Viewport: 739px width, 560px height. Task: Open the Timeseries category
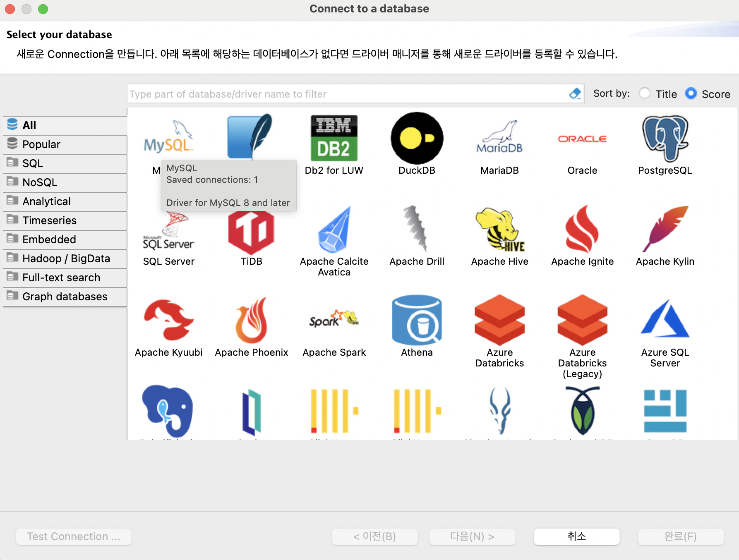[65, 220]
